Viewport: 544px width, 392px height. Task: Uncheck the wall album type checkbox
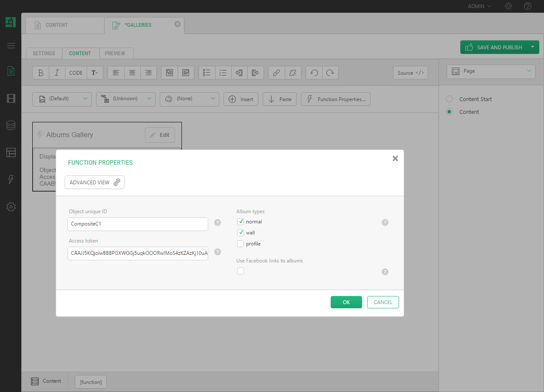[x=241, y=232]
